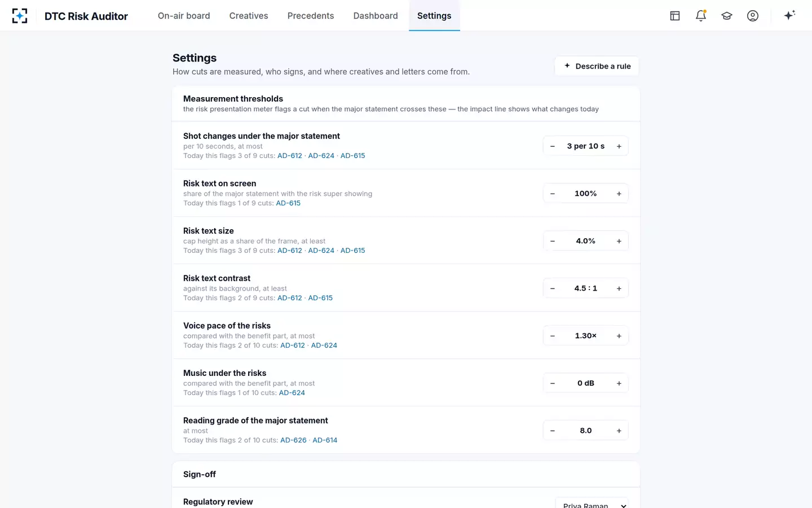
Task: Open the sparkle AI assistant icon
Action: (789, 15)
